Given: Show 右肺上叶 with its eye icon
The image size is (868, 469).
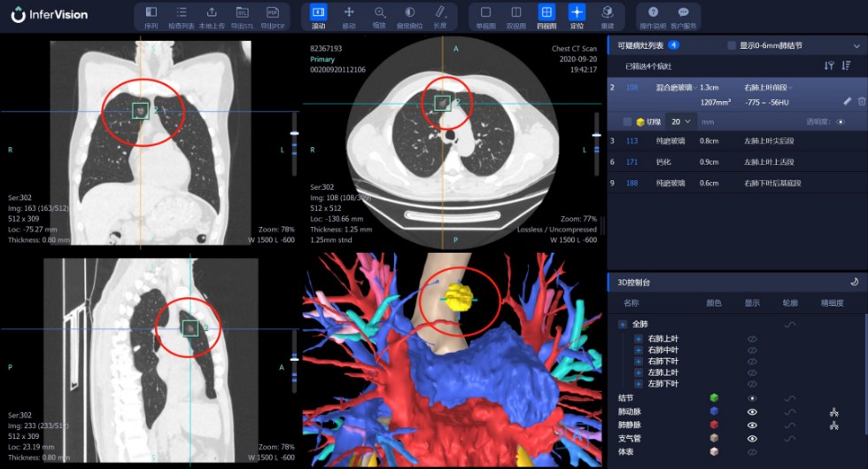Looking at the screenshot, I should coord(752,339).
